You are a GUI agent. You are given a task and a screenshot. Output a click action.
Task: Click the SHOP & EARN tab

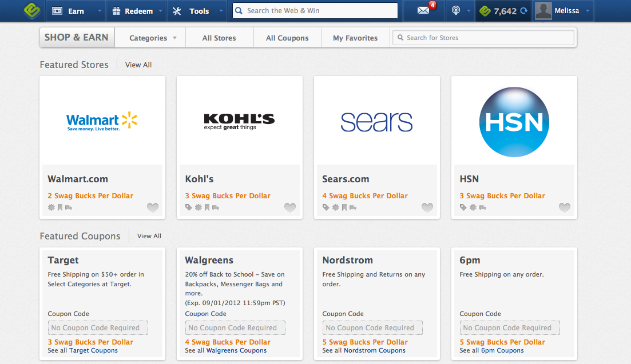point(77,37)
